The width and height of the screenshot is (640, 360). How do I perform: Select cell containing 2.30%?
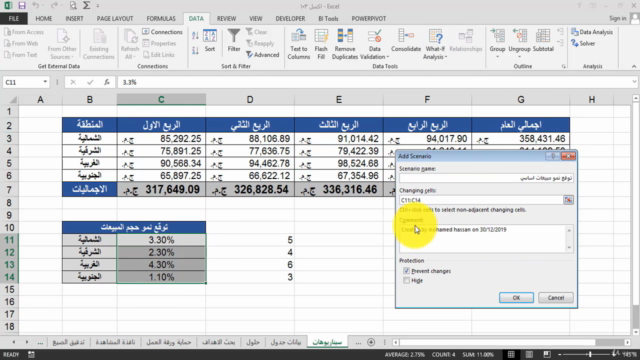point(161,252)
